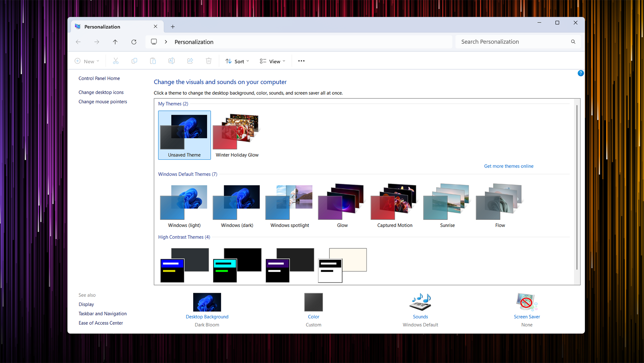Click the Rename icon in toolbar
This screenshot has height=363, width=644.
[171, 61]
